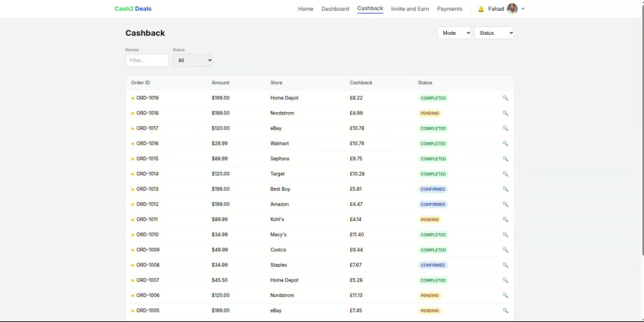Click the PENDING badge for ORD-1018
Image resolution: width=644 pixels, height=322 pixels.
pos(430,113)
